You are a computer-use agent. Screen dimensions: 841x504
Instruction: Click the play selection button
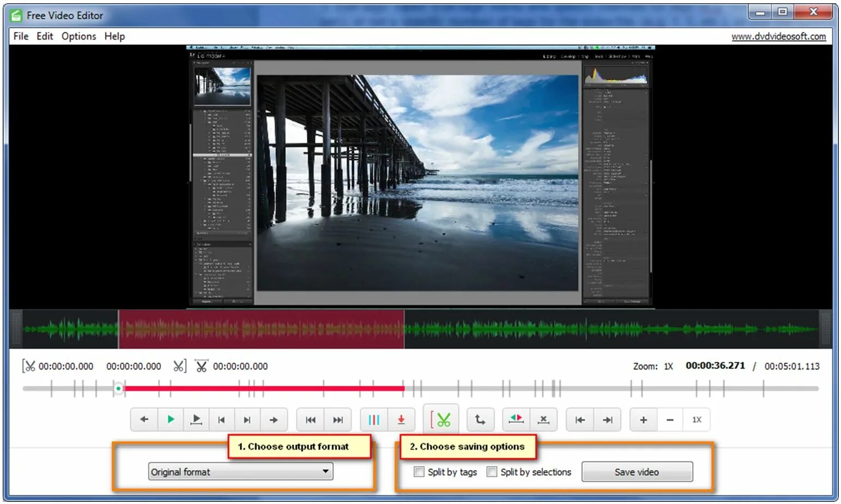(x=196, y=420)
